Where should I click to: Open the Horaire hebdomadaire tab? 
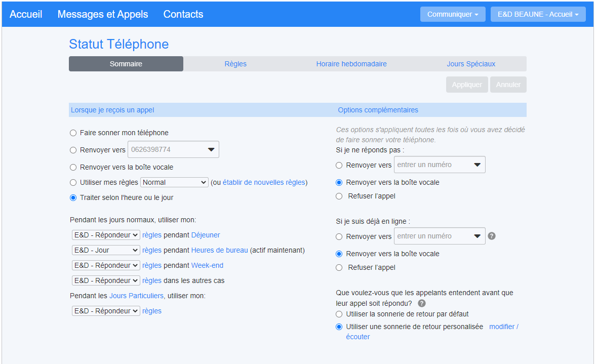coord(351,64)
